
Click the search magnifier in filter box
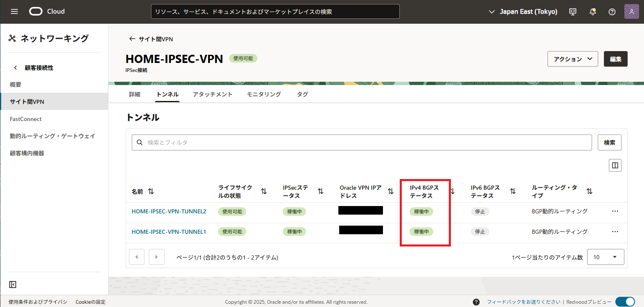pyautogui.click(x=140, y=142)
